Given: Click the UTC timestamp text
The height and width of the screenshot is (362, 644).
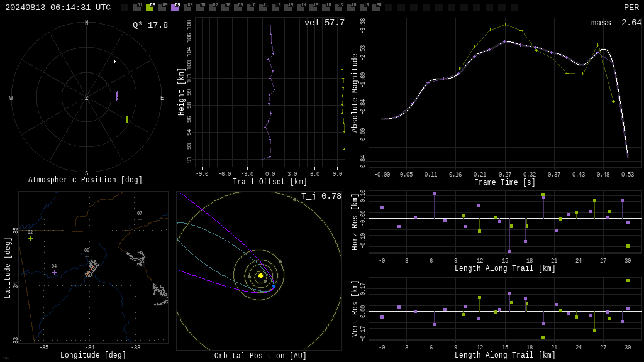Looking at the screenshot, I should pyautogui.click(x=58, y=8).
